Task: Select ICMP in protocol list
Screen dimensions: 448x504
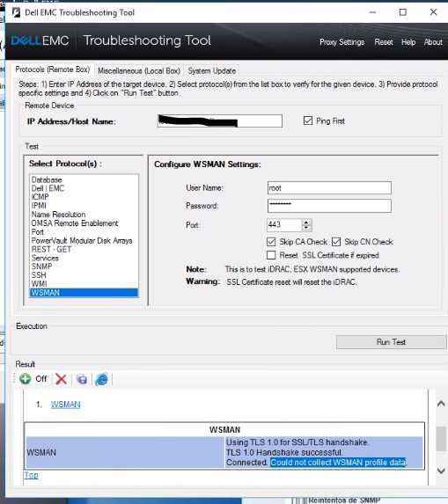Action: click(x=84, y=197)
